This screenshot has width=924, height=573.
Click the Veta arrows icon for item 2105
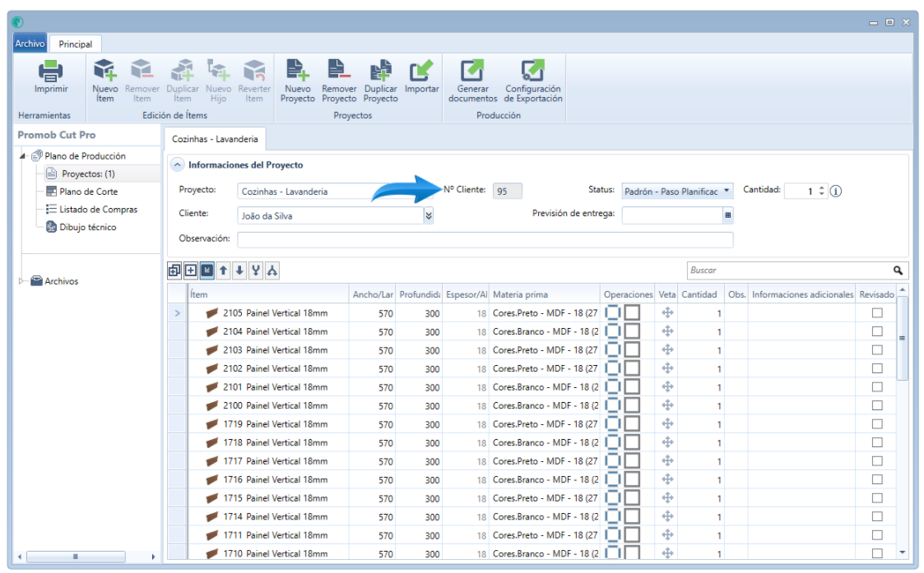pos(667,312)
